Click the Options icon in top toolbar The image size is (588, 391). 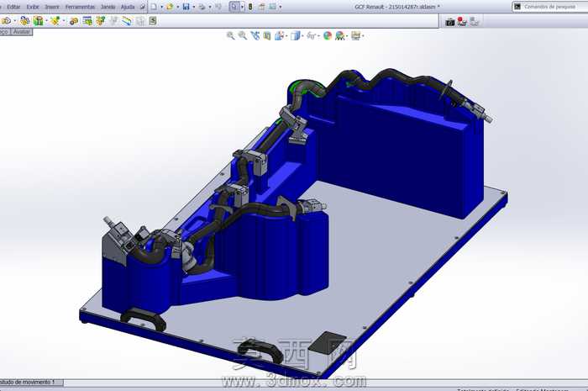point(273,7)
